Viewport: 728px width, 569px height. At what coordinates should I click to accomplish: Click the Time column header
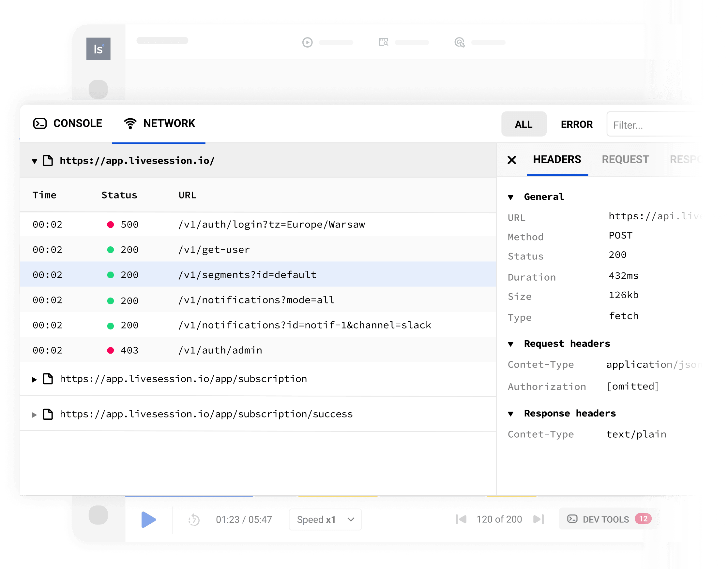coord(44,195)
